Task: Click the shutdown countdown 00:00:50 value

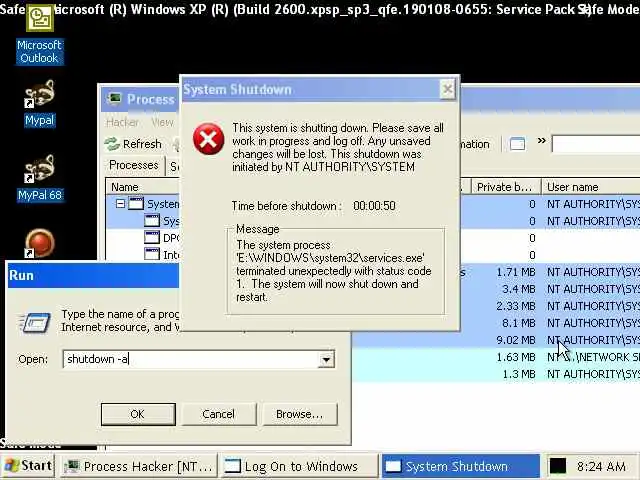Action: [374, 206]
